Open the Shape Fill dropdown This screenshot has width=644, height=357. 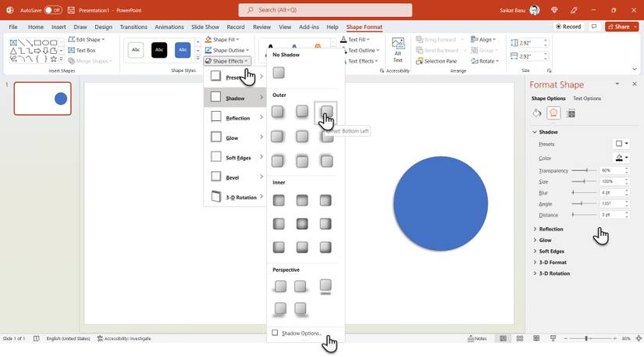click(222, 39)
